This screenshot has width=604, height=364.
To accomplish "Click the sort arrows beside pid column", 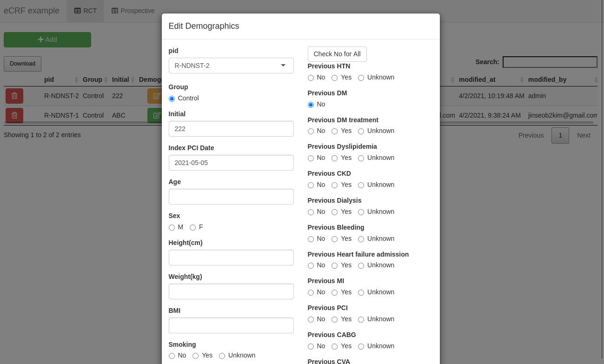I will 77,79.
